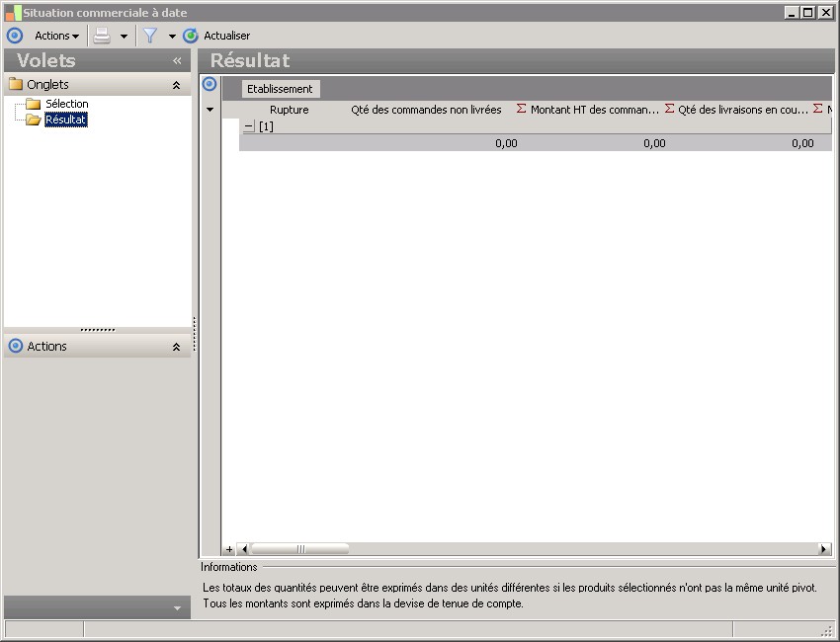Select the Résultat tree item
This screenshot has height=642, width=840.
click(x=66, y=120)
